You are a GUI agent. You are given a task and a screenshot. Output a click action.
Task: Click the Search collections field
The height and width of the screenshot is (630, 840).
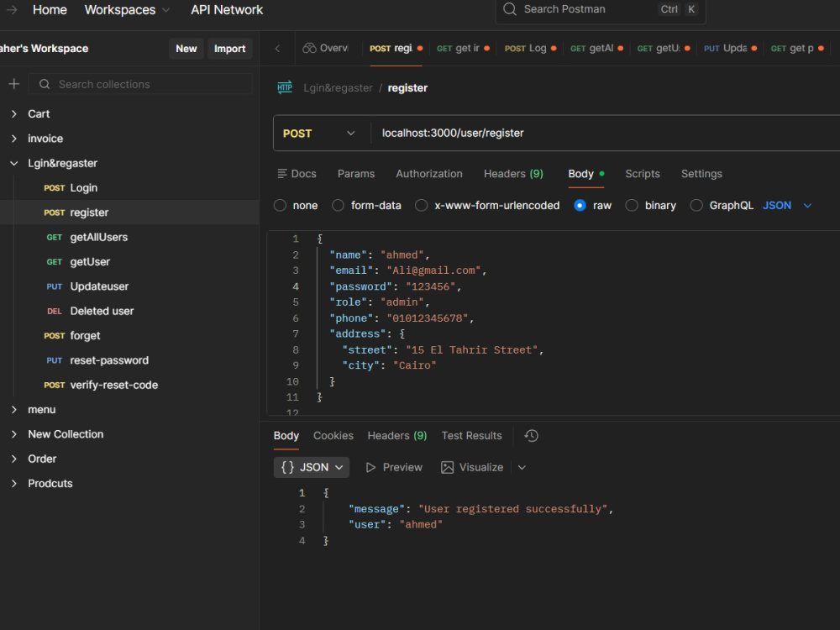140,84
